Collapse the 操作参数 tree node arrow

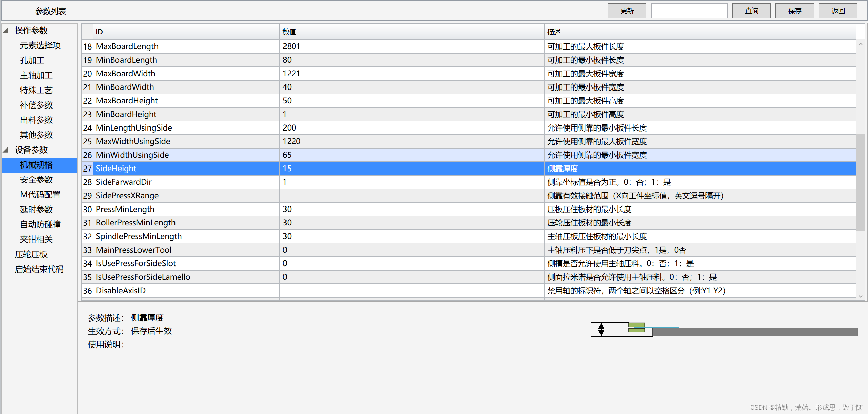click(x=6, y=30)
